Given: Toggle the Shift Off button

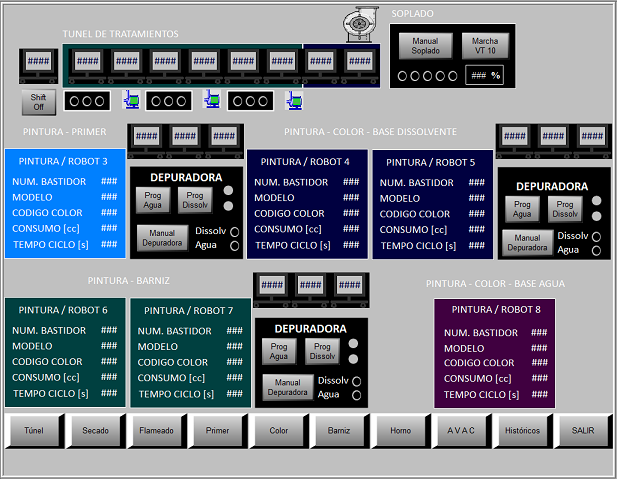Looking at the screenshot, I should coord(38,102).
